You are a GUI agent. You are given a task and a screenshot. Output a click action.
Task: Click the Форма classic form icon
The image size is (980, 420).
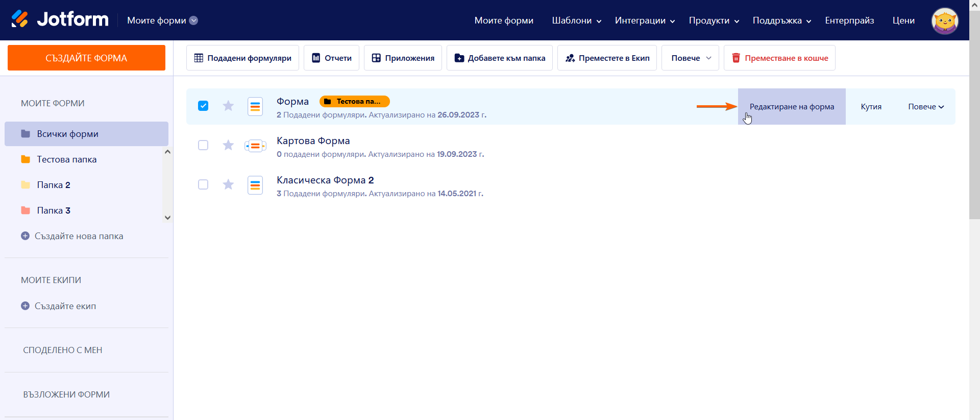click(255, 106)
